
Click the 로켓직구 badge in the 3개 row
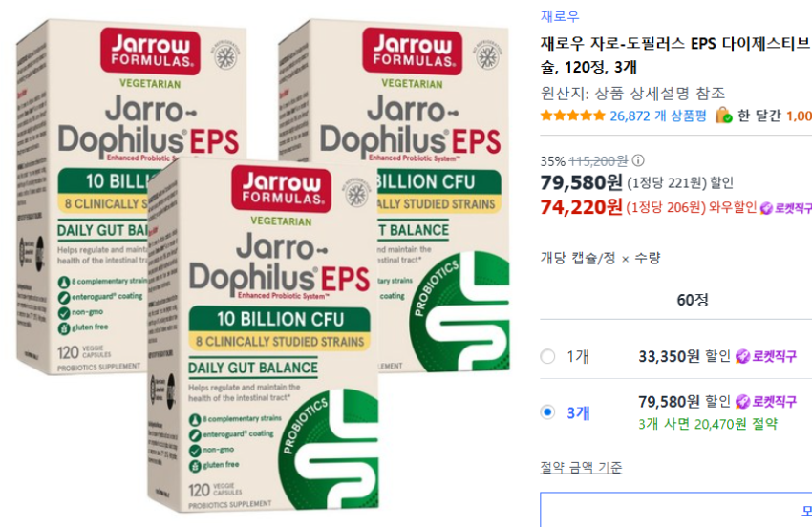(x=766, y=401)
